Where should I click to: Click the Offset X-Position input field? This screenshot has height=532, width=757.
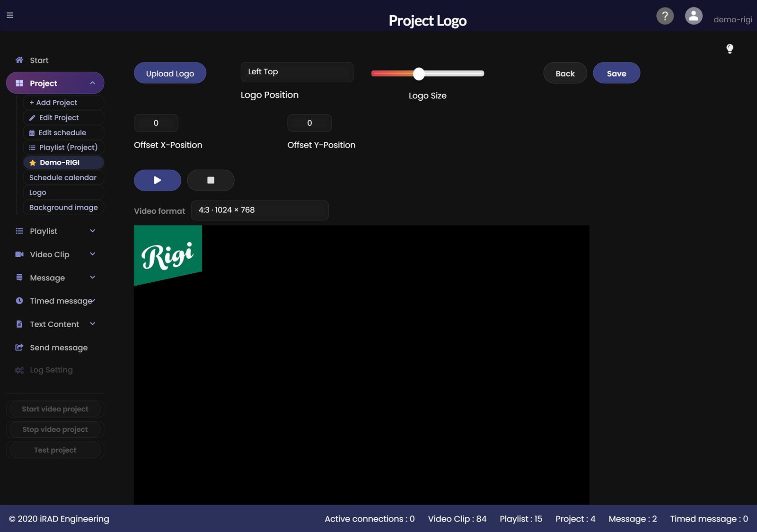click(x=156, y=123)
